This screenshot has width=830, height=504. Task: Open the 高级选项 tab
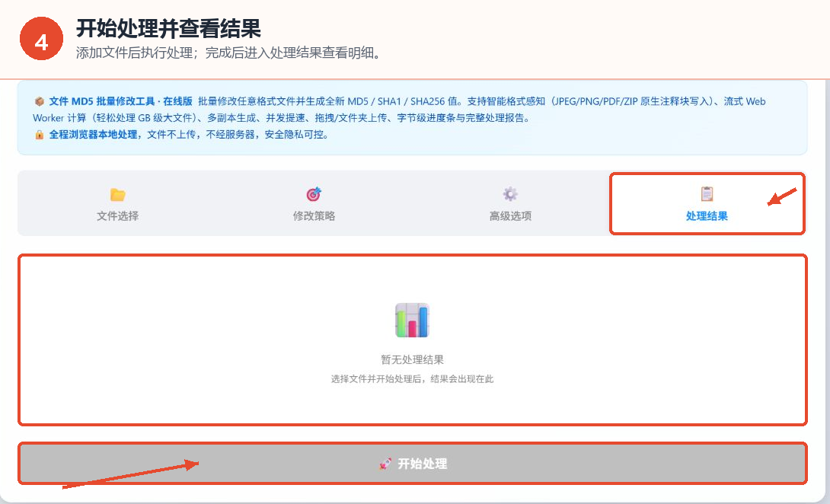[510, 204]
